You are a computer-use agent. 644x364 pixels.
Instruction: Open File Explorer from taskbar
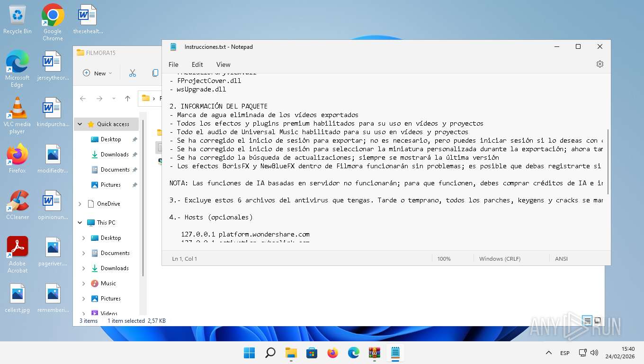(x=291, y=353)
